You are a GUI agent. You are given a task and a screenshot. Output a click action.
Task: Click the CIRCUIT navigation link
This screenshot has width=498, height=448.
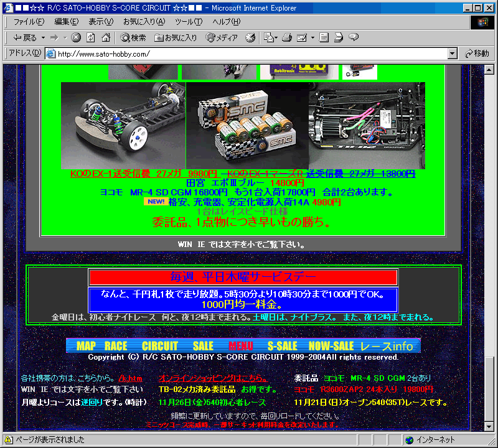pos(160,346)
